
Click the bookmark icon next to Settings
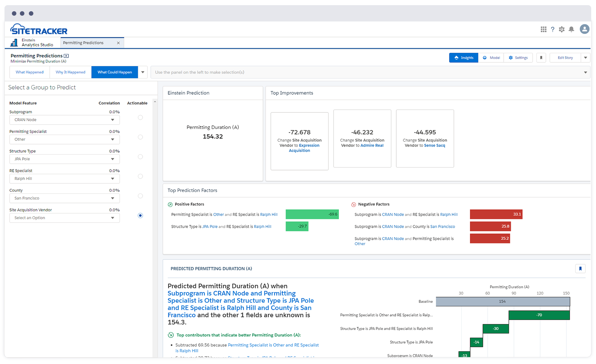(541, 58)
